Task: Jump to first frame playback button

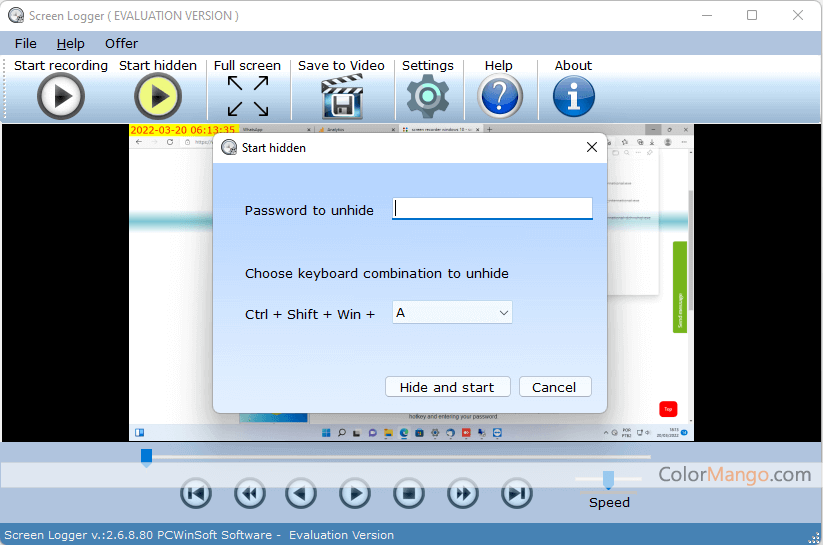Action: pos(196,493)
